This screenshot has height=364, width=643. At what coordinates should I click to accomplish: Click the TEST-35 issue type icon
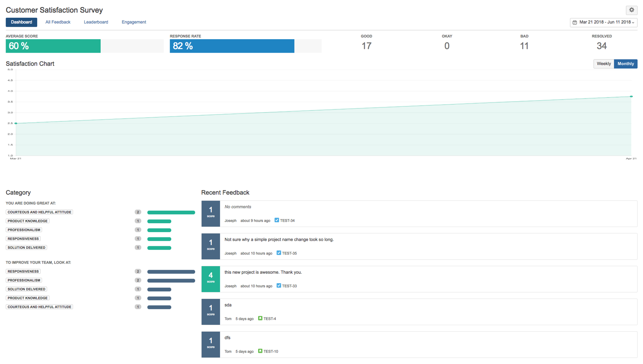click(x=279, y=253)
